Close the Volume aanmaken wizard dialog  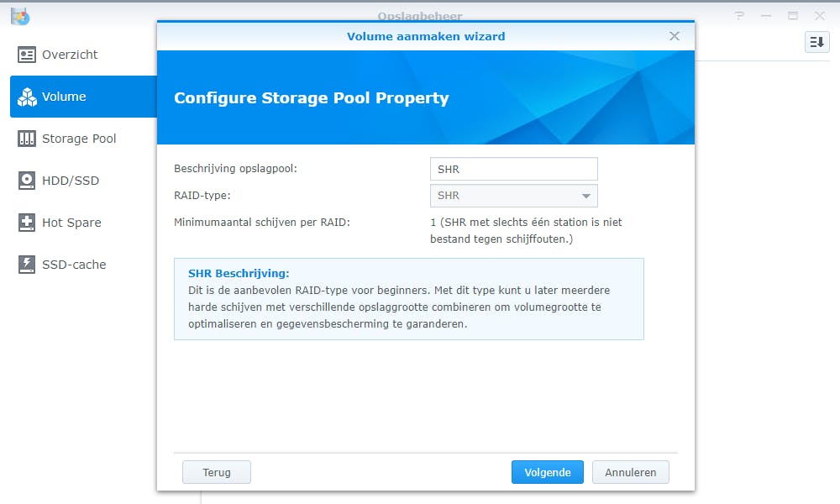tap(675, 36)
